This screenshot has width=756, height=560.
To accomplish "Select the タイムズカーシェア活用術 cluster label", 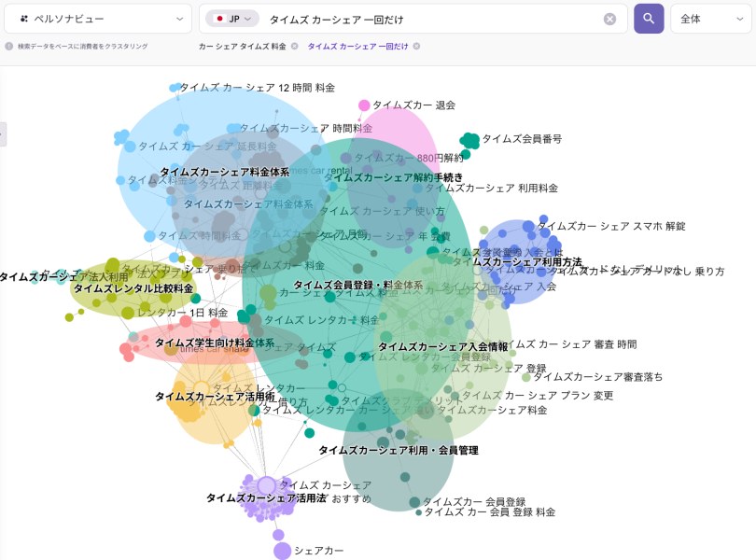I will [215, 397].
